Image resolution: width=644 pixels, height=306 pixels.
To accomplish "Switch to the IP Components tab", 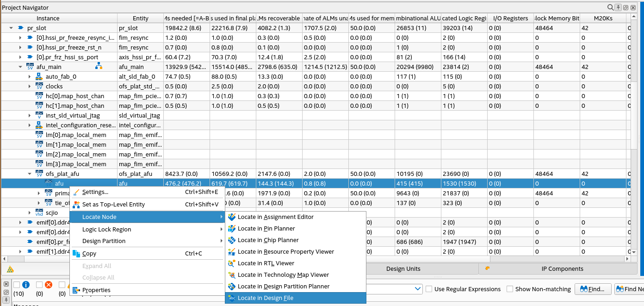I will [562, 269].
